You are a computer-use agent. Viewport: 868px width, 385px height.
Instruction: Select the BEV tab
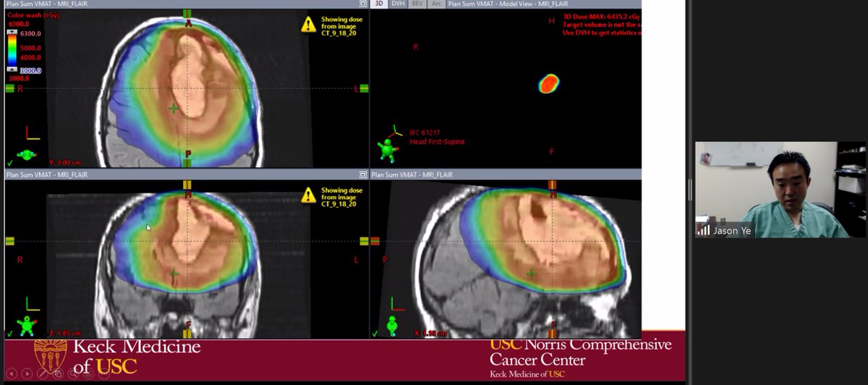click(417, 4)
